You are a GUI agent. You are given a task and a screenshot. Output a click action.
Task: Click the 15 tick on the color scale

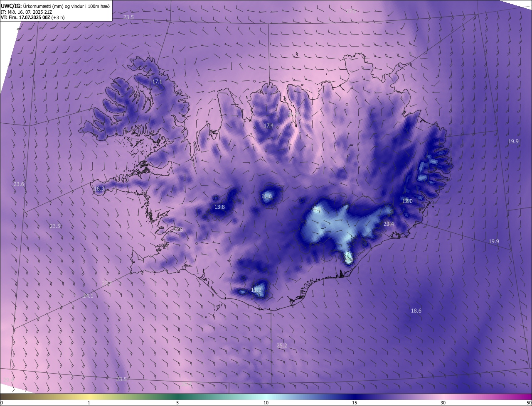(x=355, y=403)
